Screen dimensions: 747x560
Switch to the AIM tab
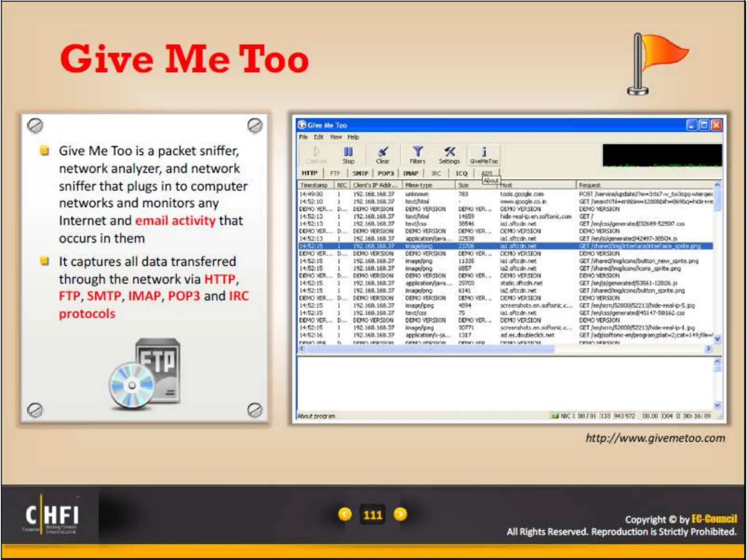(487, 172)
